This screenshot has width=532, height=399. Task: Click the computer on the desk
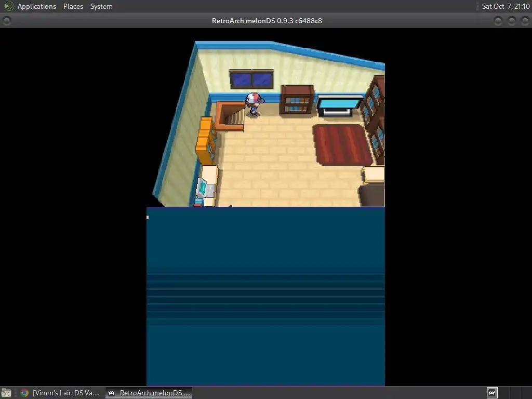click(x=205, y=188)
